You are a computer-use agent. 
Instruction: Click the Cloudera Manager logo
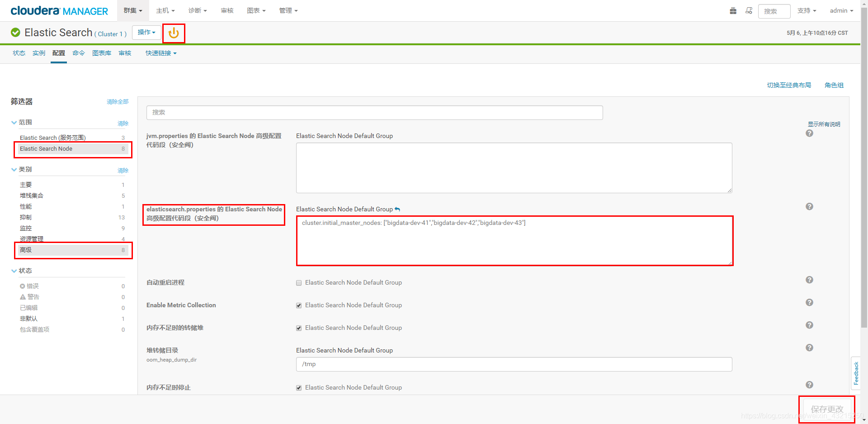59,11
